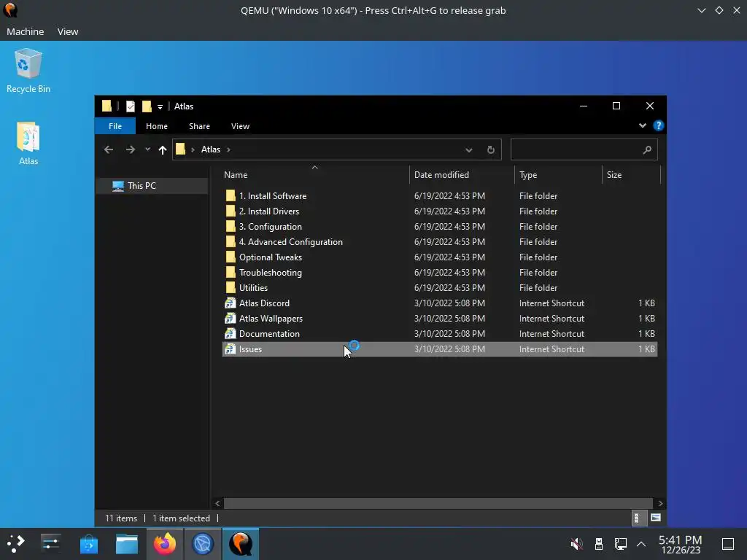Viewport: 747px width, 560px height.
Task: Click the Forward navigation arrow
Action: point(130,149)
